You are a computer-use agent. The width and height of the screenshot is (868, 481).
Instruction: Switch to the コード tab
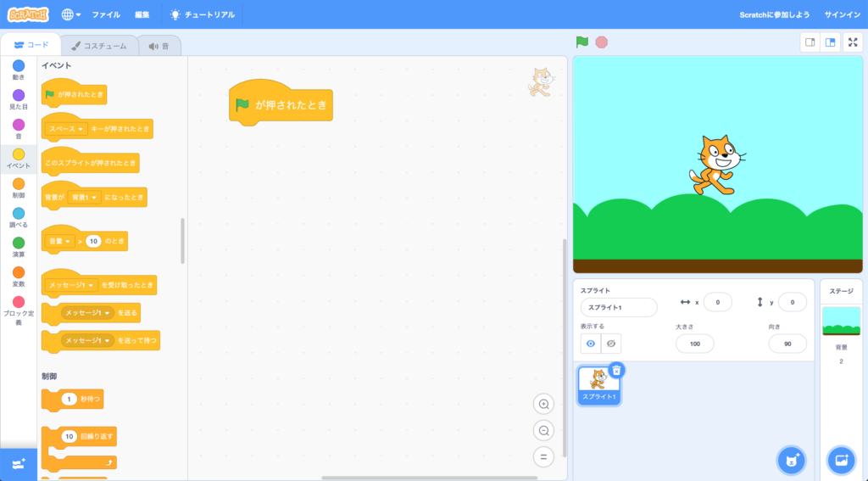pyautogui.click(x=31, y=45)
